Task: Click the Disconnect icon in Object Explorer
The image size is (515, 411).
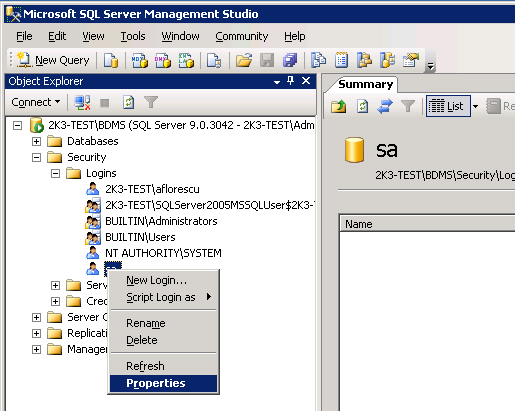Action: pos(82,102)
